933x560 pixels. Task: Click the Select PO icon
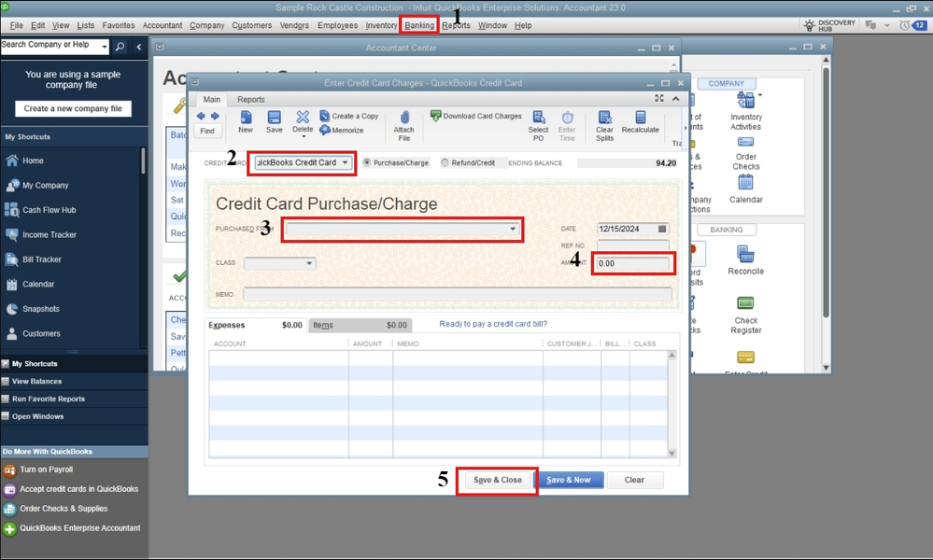tap(538, 117)
